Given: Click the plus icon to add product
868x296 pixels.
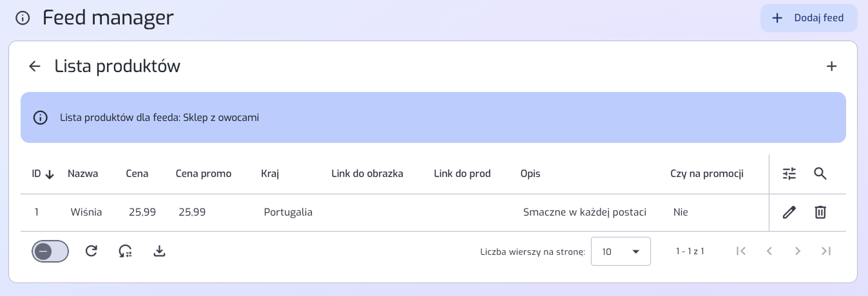Looking at the screenshot, I should point(832,66).
